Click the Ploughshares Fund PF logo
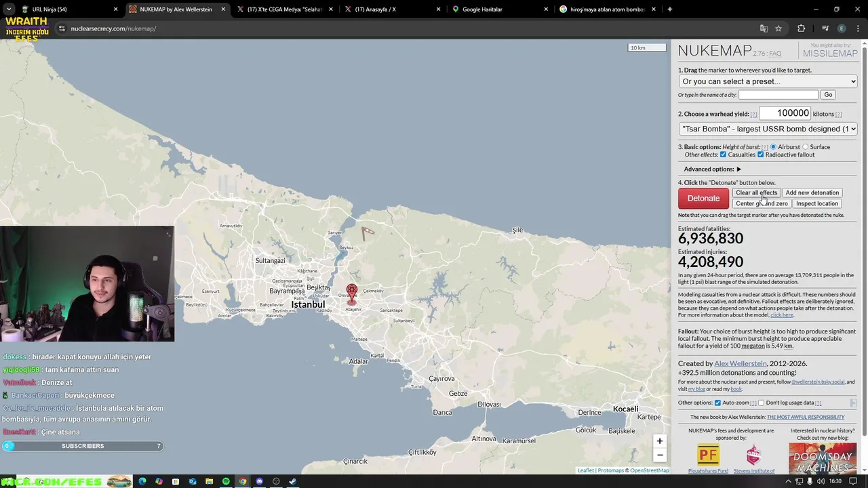 tap(708, 455)
